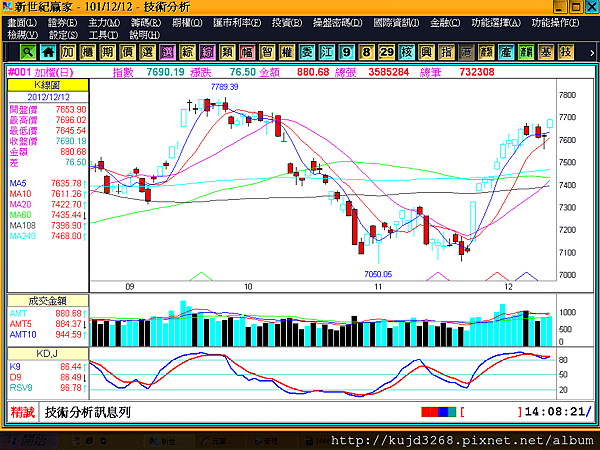Open the 期 futures toolbar icon
This screenshot has height=450, width=600.
pyautogui.click(x=108, y=52)
